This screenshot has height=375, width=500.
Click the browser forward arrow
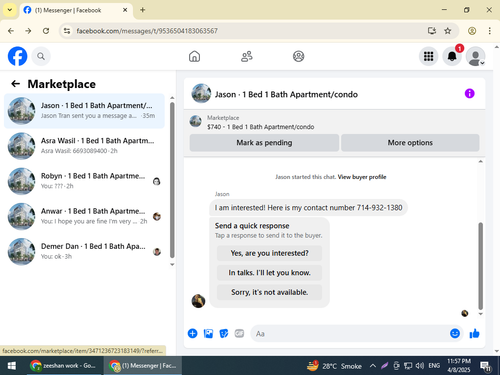[x=28, y=31]
